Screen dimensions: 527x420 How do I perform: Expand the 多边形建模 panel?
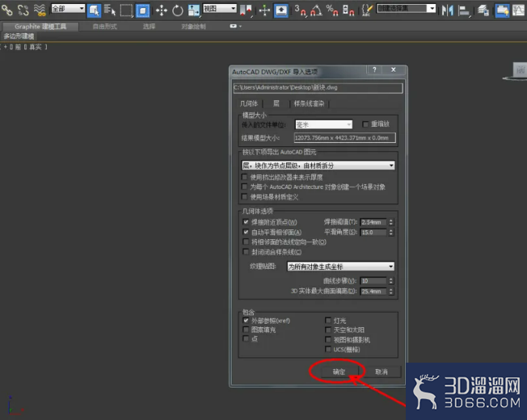(x=19, y=36)
